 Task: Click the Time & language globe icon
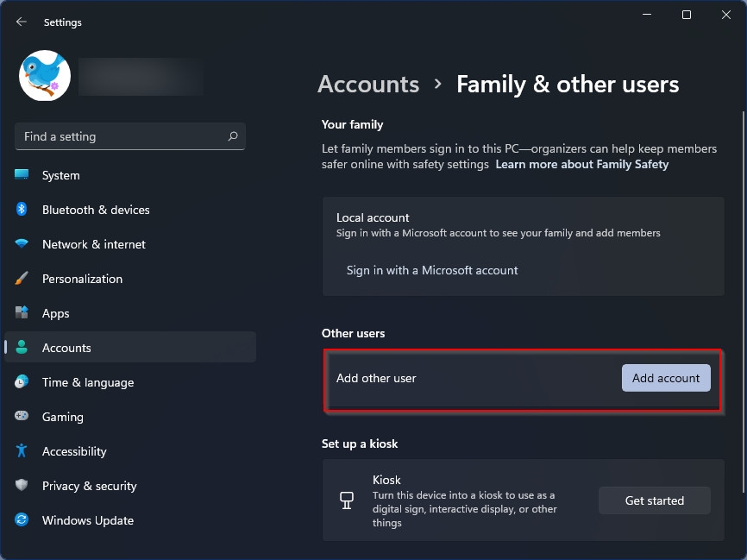(x=22, y=381)
